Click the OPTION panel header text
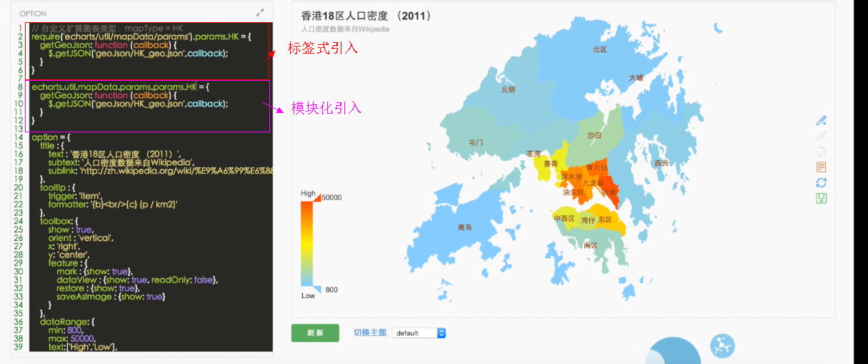Viewport: 868px width, 364px height. (33, 14)
